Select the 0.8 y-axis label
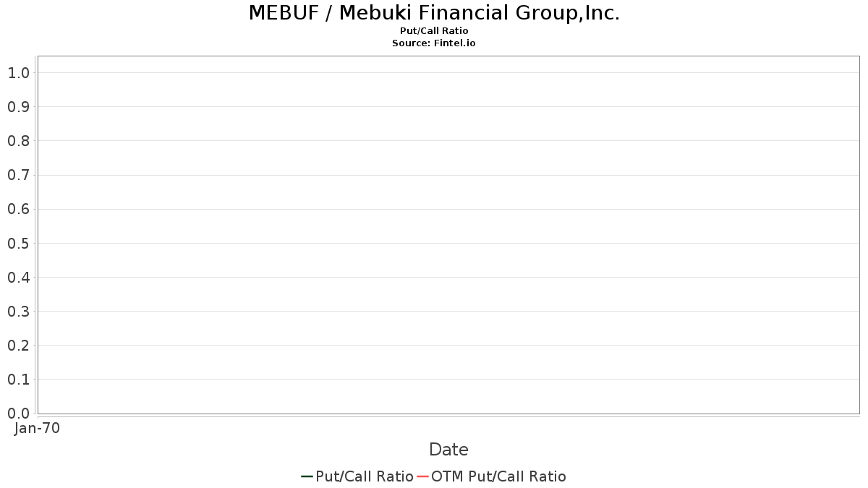This screenshot has height=488, width=868. click(18, 141)
